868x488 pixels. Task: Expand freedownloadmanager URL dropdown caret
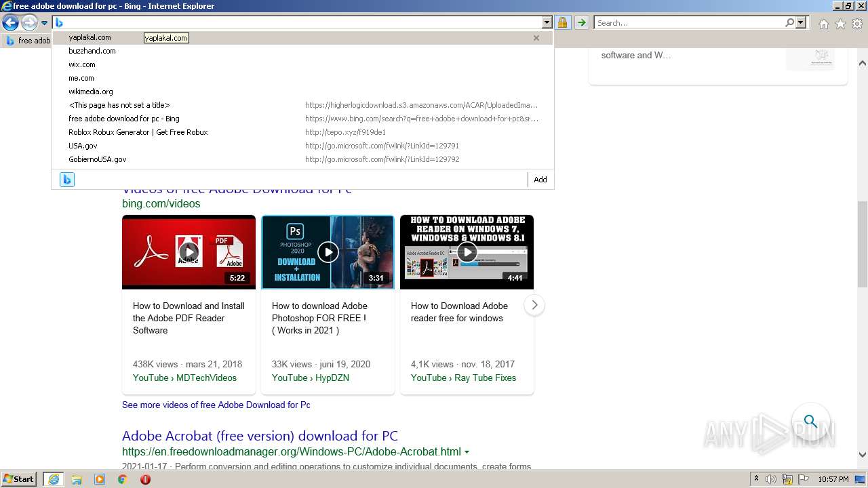[467, 452]
